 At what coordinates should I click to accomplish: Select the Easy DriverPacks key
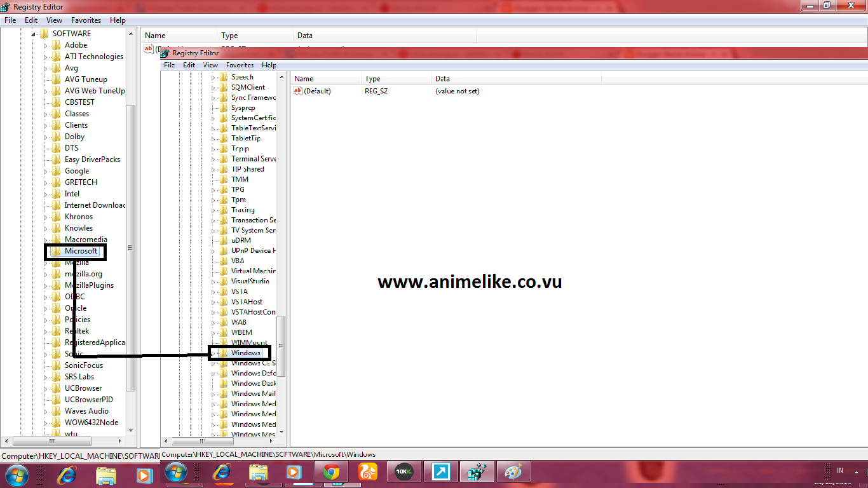pyautogui.click(x=92, y=159)
